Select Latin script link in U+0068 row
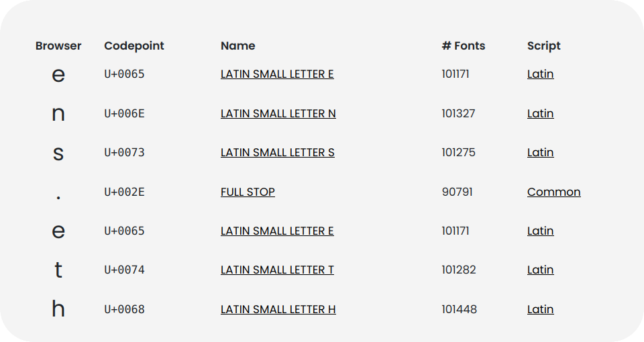The image size is (644, 342). (540, 309)
